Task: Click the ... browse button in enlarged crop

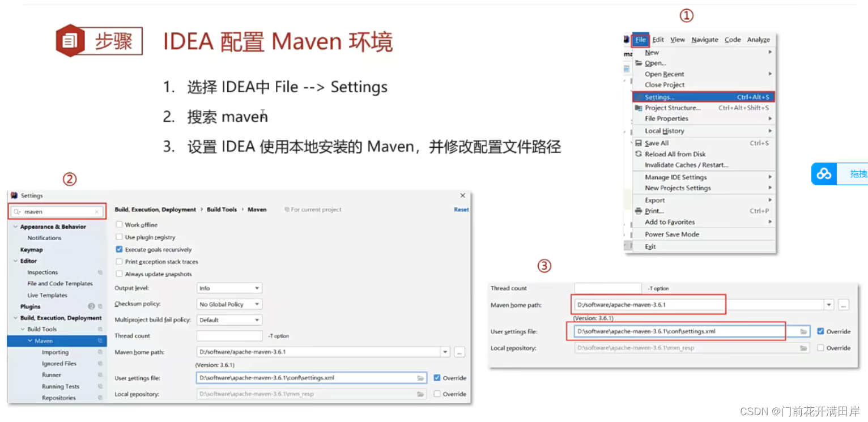Action: (x=844, y=305)
